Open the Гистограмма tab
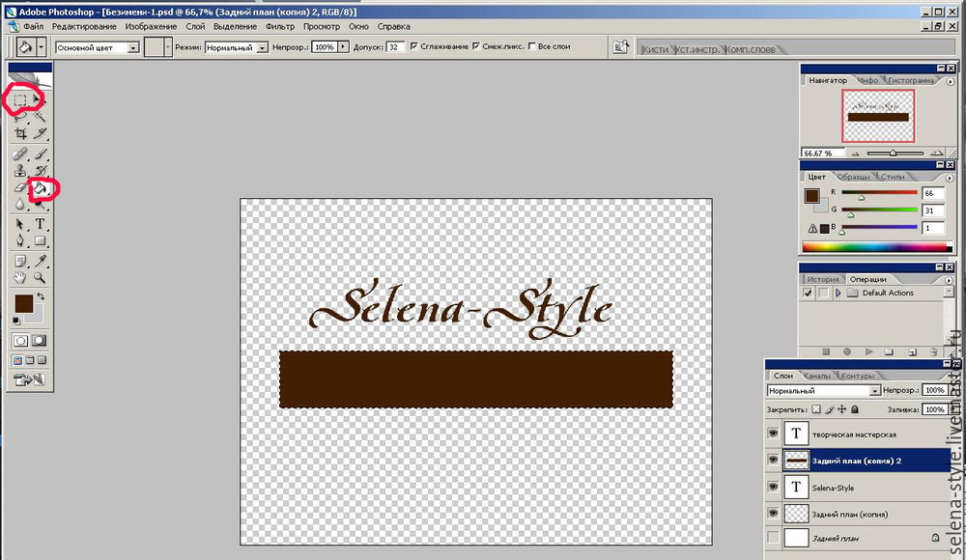 point(911,80)
